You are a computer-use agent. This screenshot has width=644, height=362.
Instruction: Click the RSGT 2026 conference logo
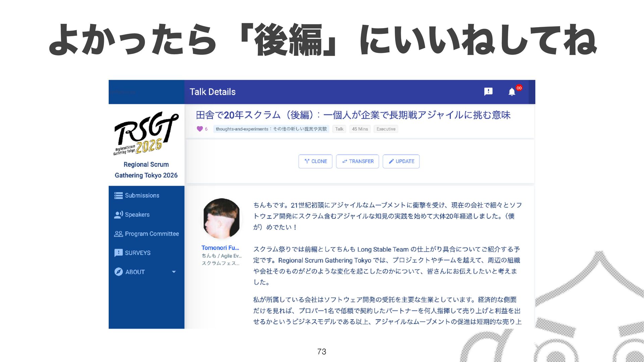146,133
